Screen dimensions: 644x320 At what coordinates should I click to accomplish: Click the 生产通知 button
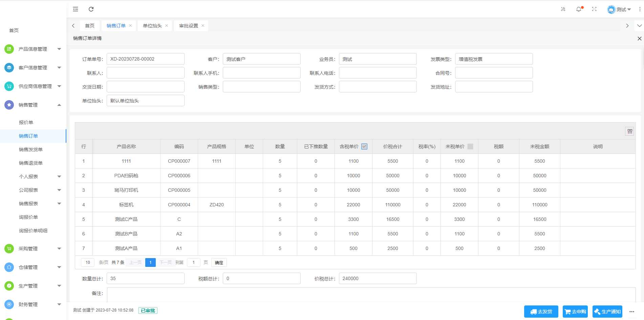pos(607,312)
